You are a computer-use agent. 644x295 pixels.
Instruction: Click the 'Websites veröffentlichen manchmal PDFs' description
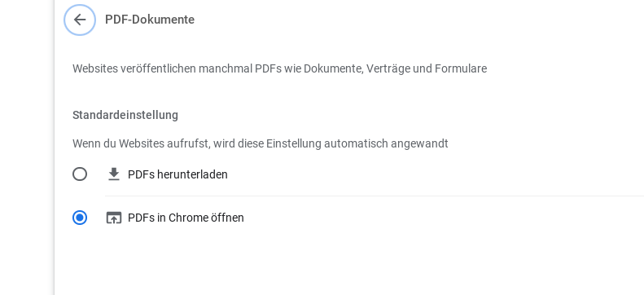click(279, 68)
